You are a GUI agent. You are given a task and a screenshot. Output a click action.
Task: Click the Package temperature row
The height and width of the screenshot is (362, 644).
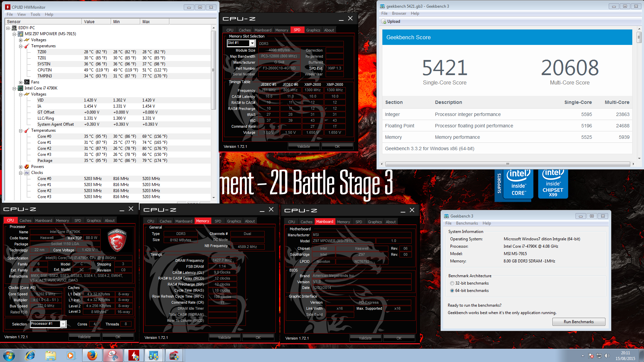[107, 161]
